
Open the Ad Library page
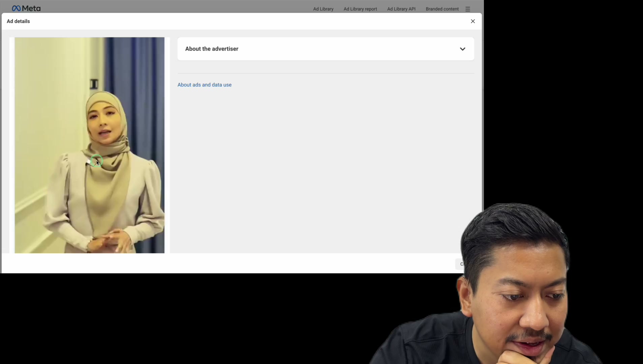pyautogui.click(x=323, y=9)
